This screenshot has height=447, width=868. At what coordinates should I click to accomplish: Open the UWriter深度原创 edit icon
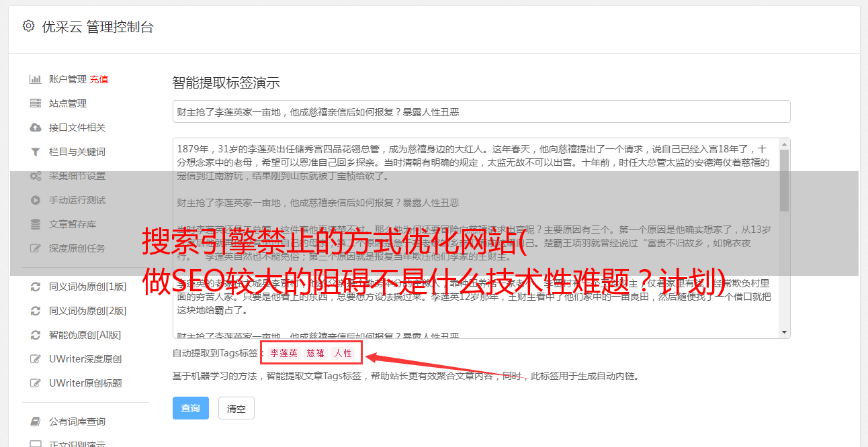36,359
